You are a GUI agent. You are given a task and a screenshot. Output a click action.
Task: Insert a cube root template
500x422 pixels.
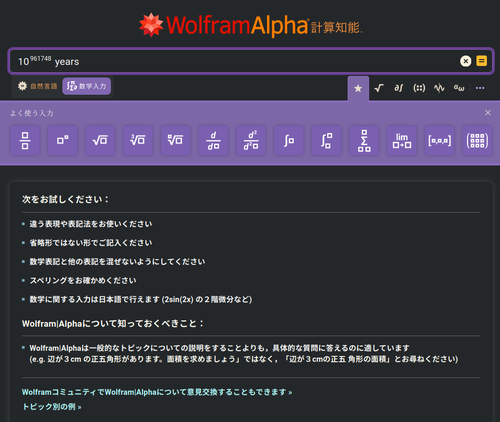point(138,140)
